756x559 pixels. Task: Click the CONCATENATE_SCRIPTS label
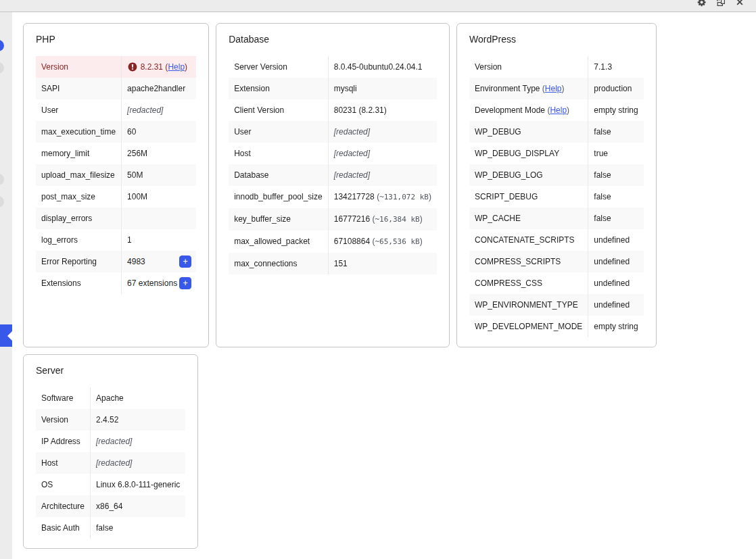pyautogui.click(x=524, y=240)
